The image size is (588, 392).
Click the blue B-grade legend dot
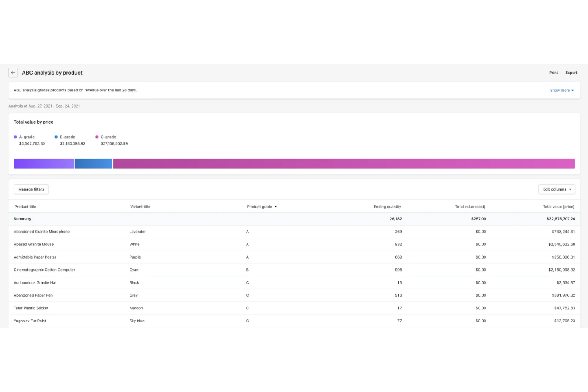[x=56, y=137]
